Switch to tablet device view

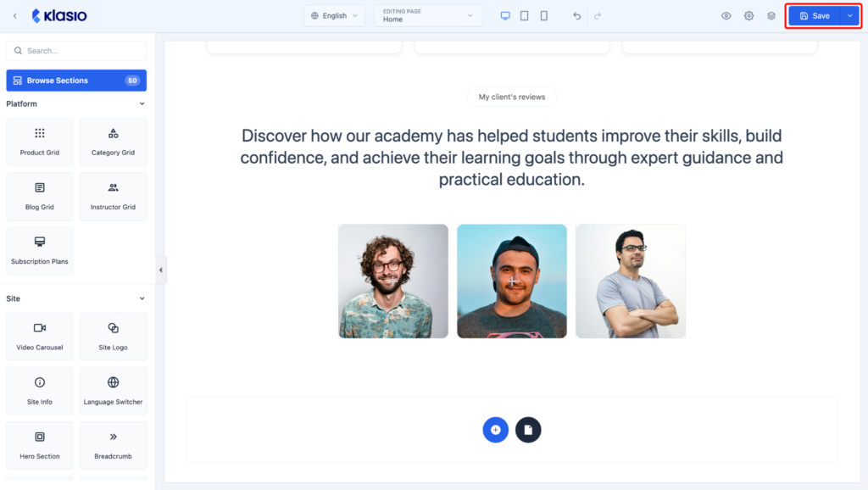click(x=524, y=16)
